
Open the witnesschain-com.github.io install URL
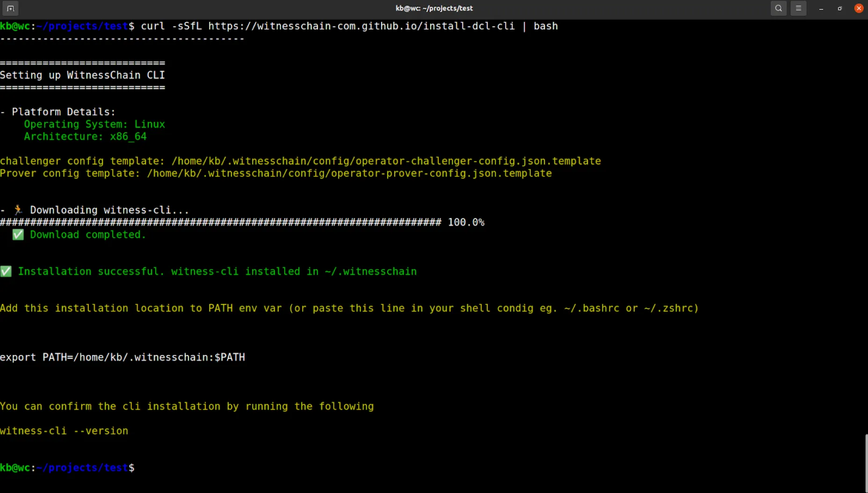point(361,26)
